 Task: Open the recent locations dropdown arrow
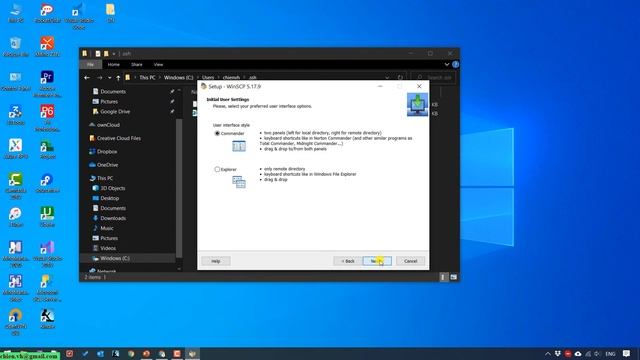[x=109, y=78]
